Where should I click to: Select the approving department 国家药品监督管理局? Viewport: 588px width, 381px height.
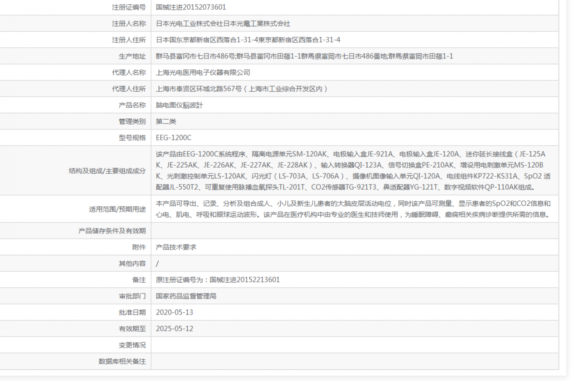pos(186,296)
